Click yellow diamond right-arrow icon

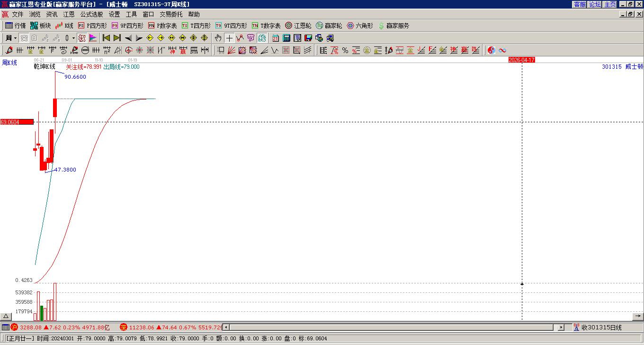(161, 38)
